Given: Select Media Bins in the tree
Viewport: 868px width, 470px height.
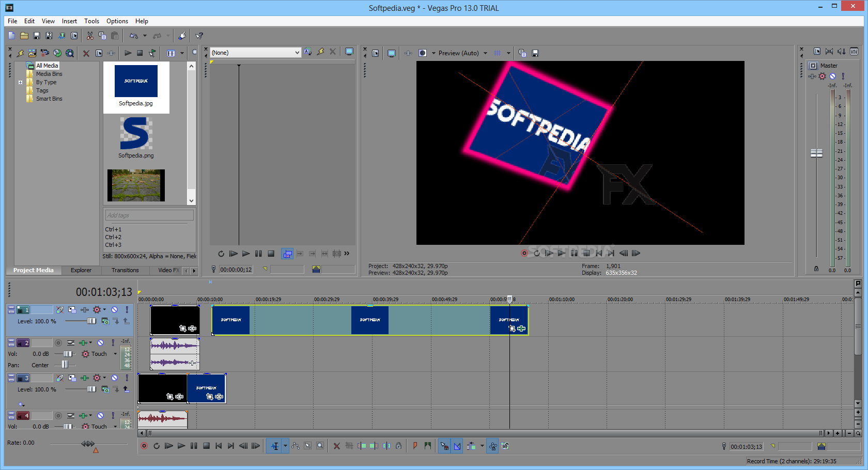Looking at the screenshot, I should [49, 74].
